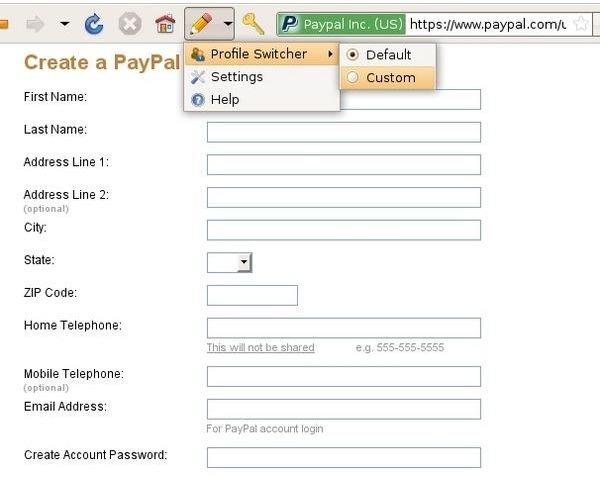Click the 'For PayPal account login' text
Screen dimensions: 600x481
point(265,429)
